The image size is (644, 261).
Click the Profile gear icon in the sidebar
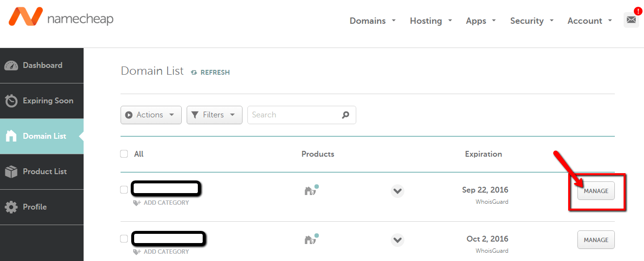tap(11, 207)
